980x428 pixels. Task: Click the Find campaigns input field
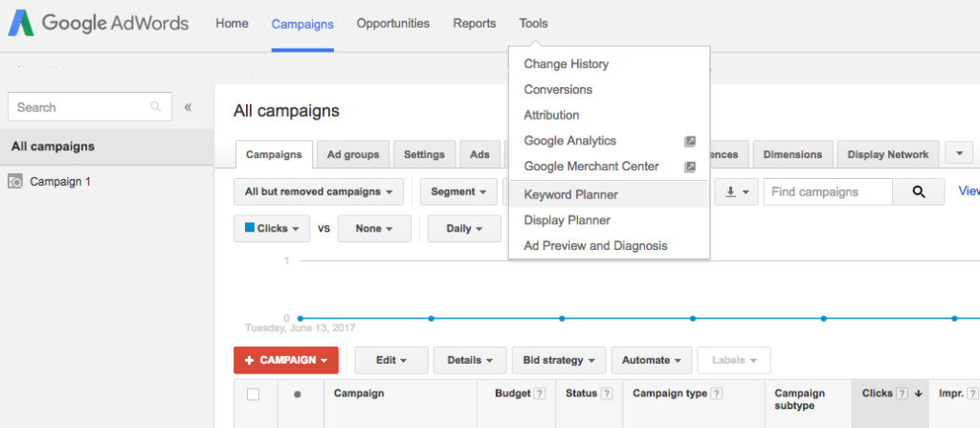click(x=828, y=192)
